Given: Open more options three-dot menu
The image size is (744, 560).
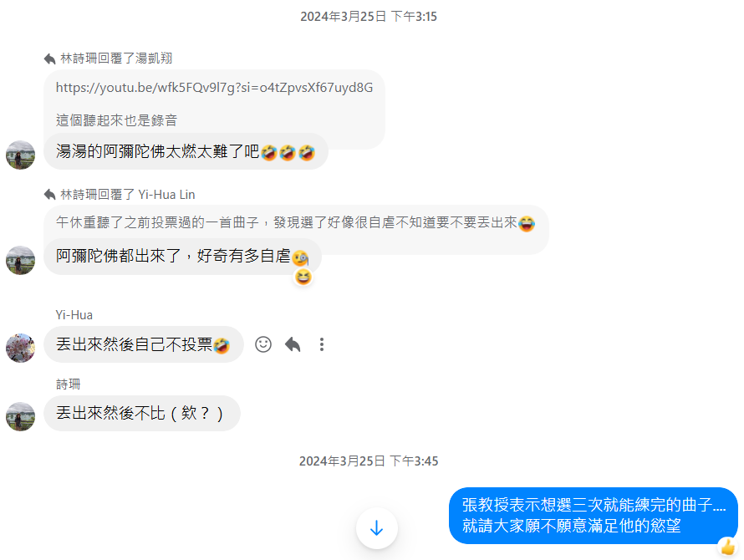Looking at the screenshot, I should click(x=322, y=344).
